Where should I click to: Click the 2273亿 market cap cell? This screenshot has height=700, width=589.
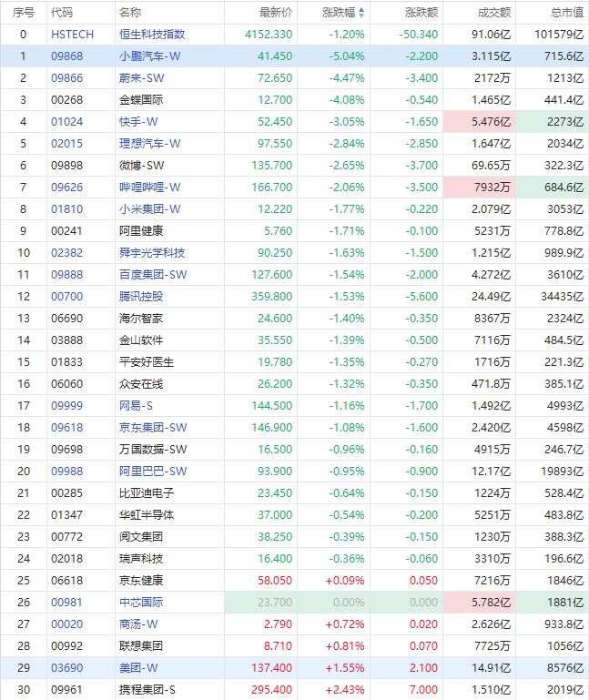click(553, 122)
